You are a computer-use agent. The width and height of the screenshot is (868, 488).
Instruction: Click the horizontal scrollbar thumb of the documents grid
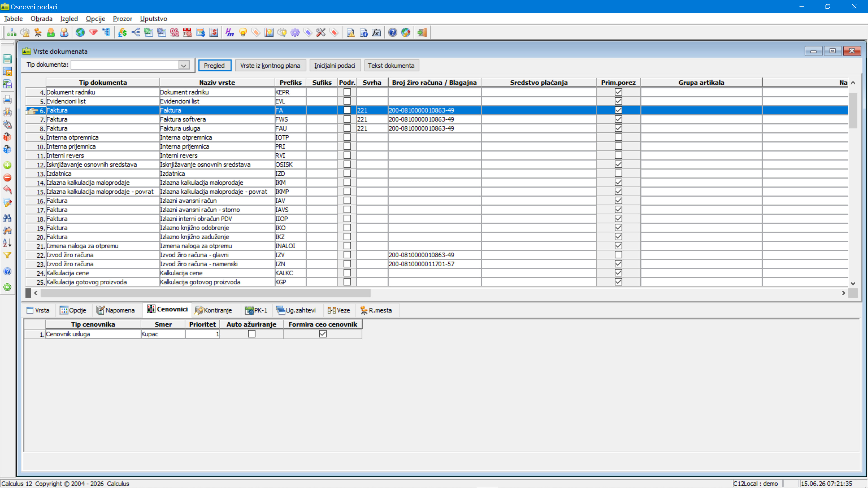tap(205, 293)
